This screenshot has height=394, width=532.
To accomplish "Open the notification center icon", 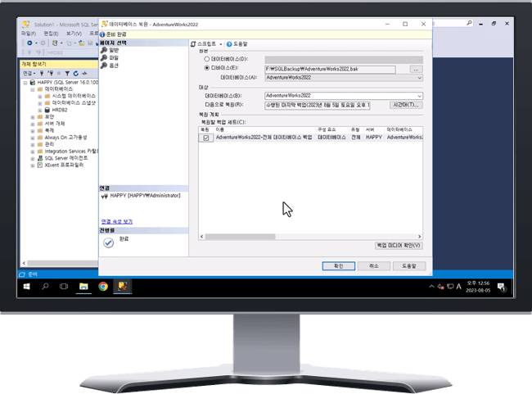I will 502,288.
